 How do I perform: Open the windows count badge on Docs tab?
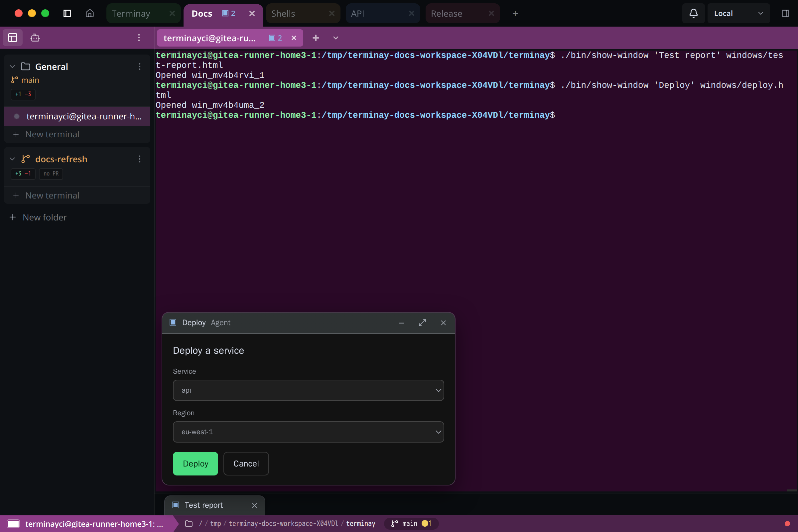[229, 14]
